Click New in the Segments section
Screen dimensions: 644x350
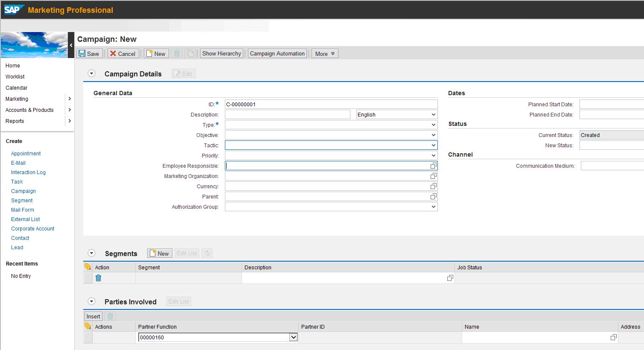[160, 253]
